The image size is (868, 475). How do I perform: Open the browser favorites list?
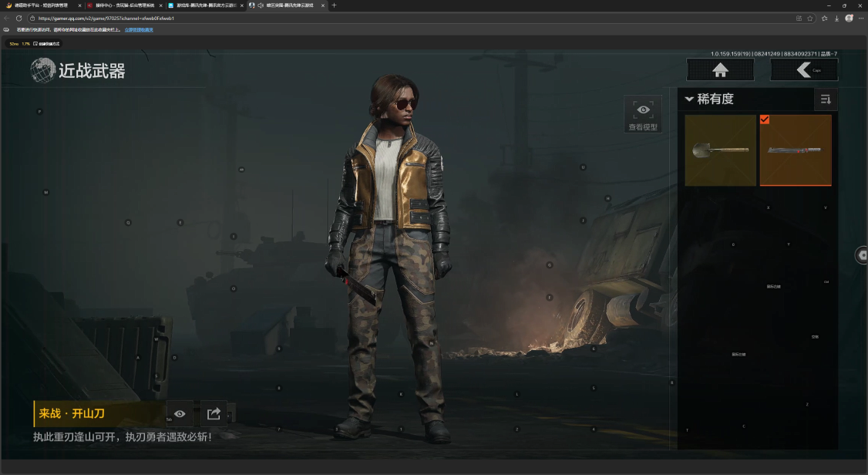(x=825, y=19)
